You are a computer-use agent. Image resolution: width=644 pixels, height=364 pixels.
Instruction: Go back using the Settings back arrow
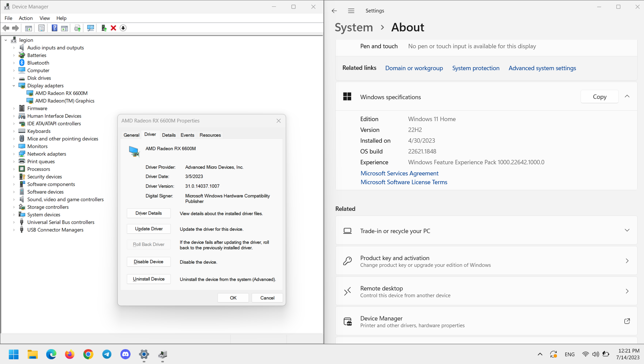[x=334, y=11]
